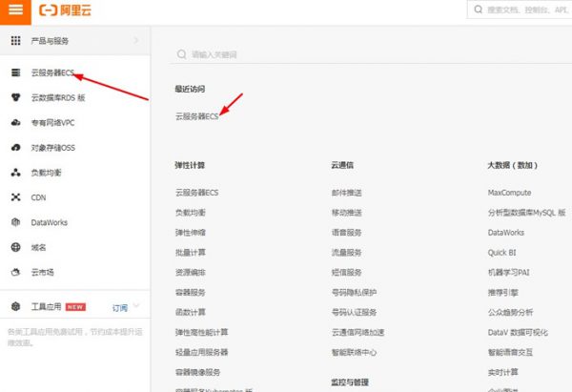Click the 负载均衡 sidebar icon
Viewport: 572px width, 392px height.
pyautogui.click(x=15, y=173)
